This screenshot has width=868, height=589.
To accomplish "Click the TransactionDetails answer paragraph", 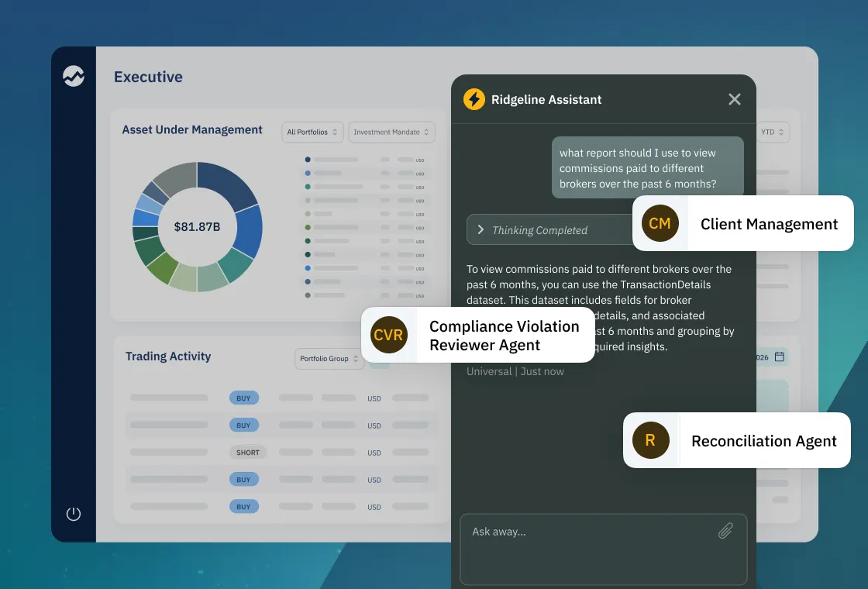I will tap(601, 308).
